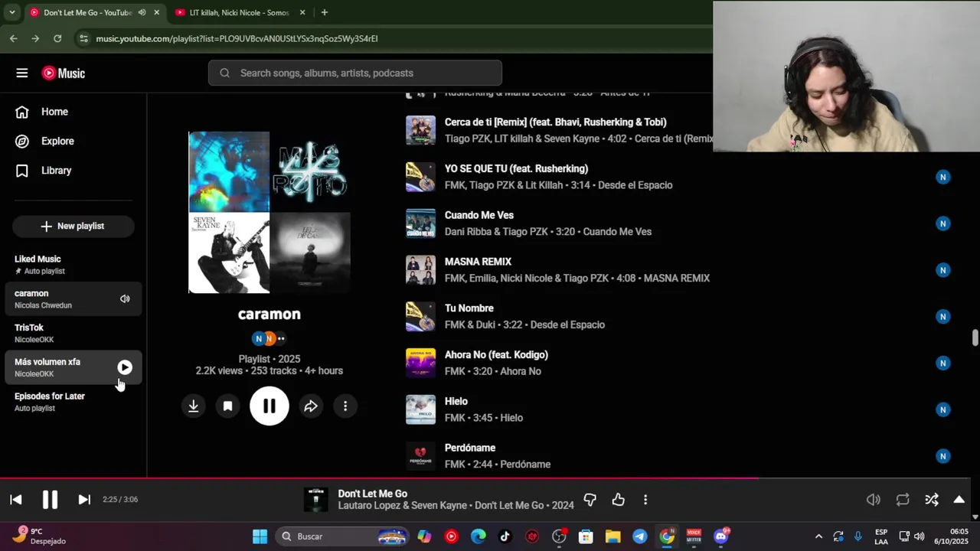Play the Hielo track
Viewport: 980px width, 551px height.
[456, 401]
